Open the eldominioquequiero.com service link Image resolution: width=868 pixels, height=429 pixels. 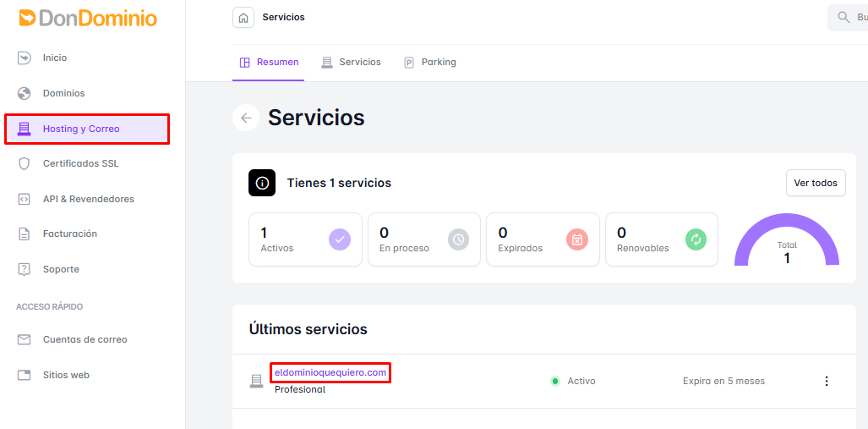(x=330, y=372)
